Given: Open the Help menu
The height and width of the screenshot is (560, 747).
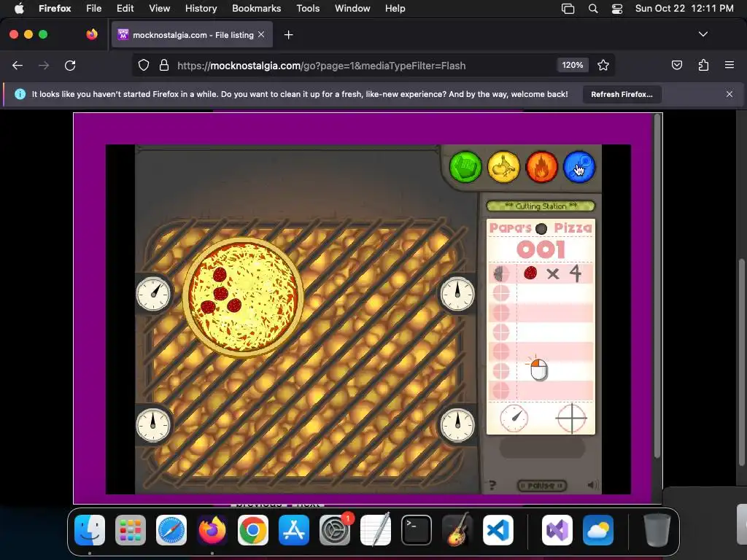Looking at the screenshot, I should click(x=395, y=9).
